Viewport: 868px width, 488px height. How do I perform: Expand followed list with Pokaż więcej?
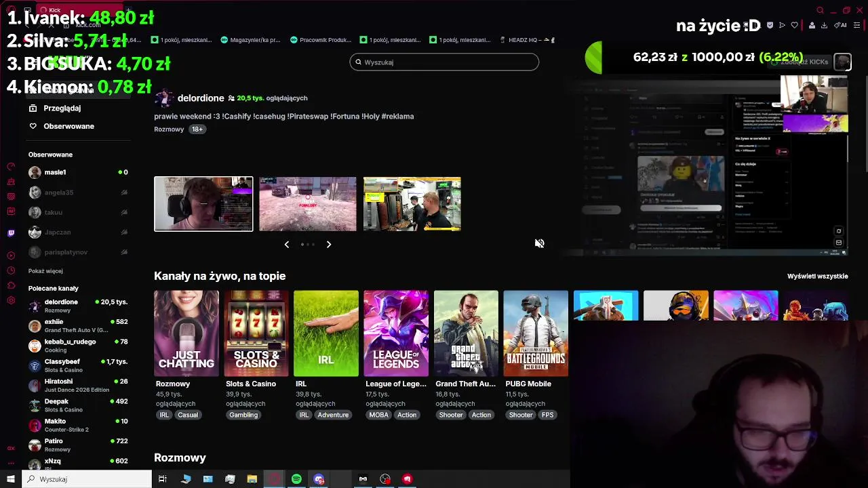[x=45, y=271]
